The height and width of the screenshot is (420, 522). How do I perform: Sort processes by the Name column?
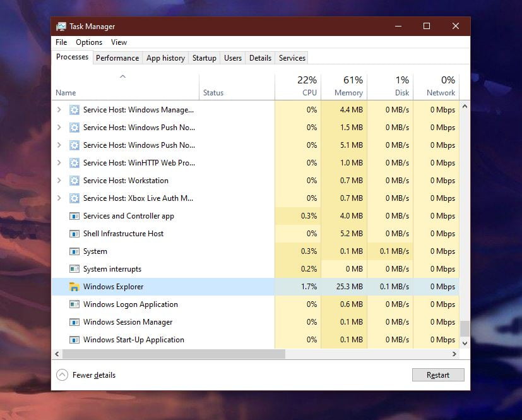click(126, 87)
